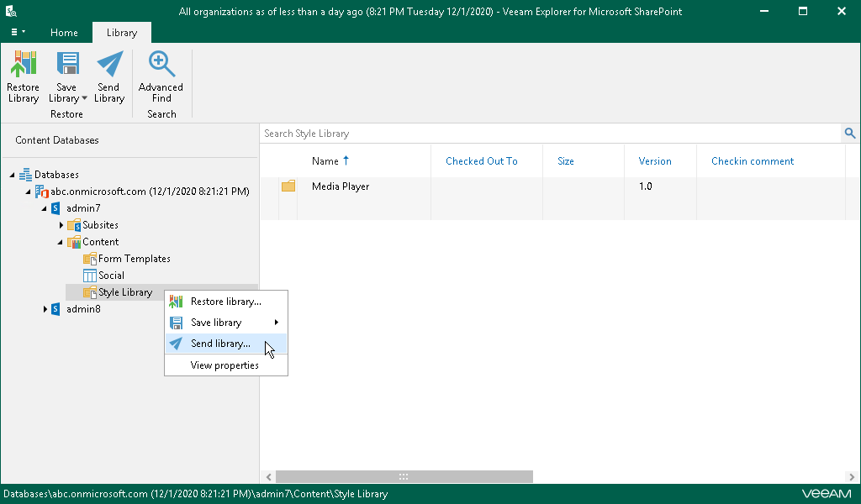Click the scrollbar right arrow
Screen dimensions: 861x504
pyautogui.click(x=851, y=476)
